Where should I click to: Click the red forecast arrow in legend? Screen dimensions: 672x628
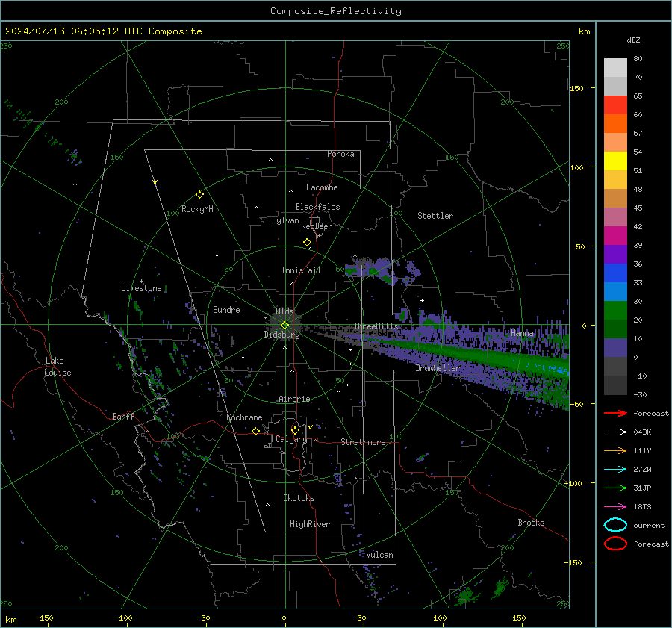pos(615,413)
